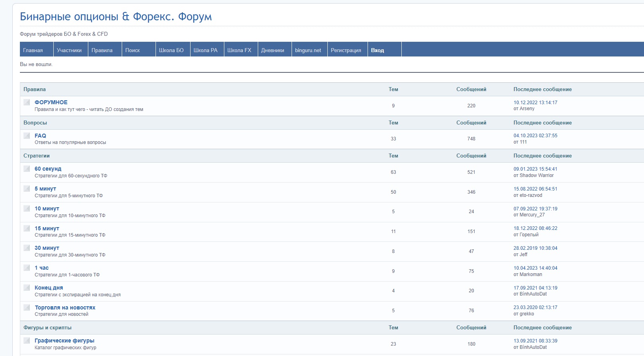The height and width of the screenshot is (356, 644).
Task: Open the 1 час strategies forum
Action: [x=41, y=268]
